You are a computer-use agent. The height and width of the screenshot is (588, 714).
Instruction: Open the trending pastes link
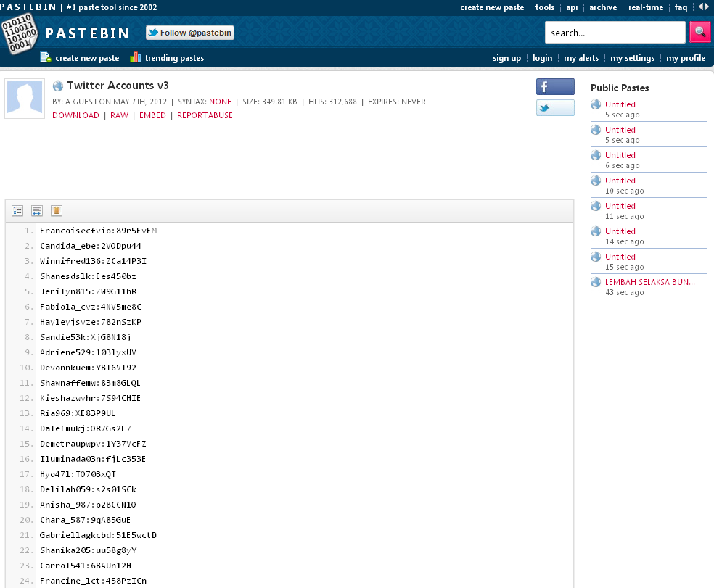pos(174,58)
